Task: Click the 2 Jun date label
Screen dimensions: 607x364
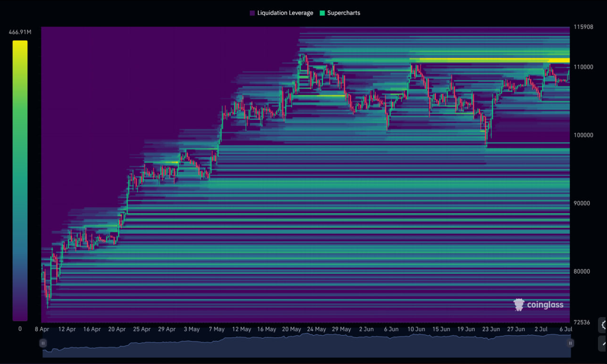Action: click(366, 329)
